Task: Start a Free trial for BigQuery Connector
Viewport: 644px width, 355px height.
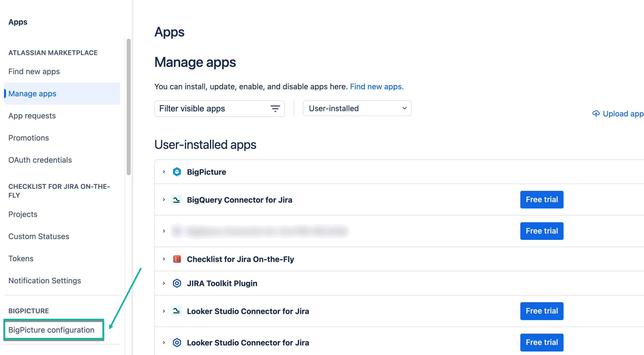Action: click(x=542, y=200)
